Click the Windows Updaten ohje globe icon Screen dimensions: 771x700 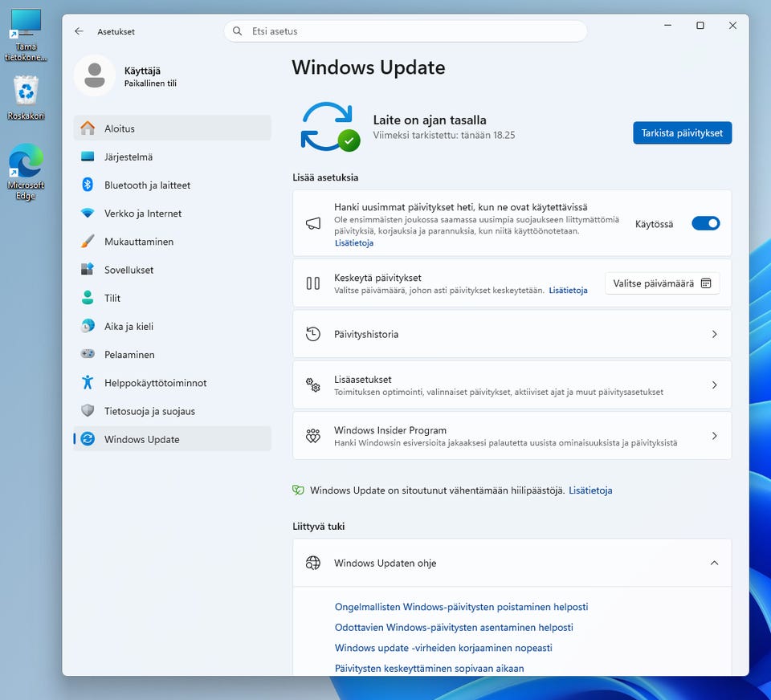313,563
